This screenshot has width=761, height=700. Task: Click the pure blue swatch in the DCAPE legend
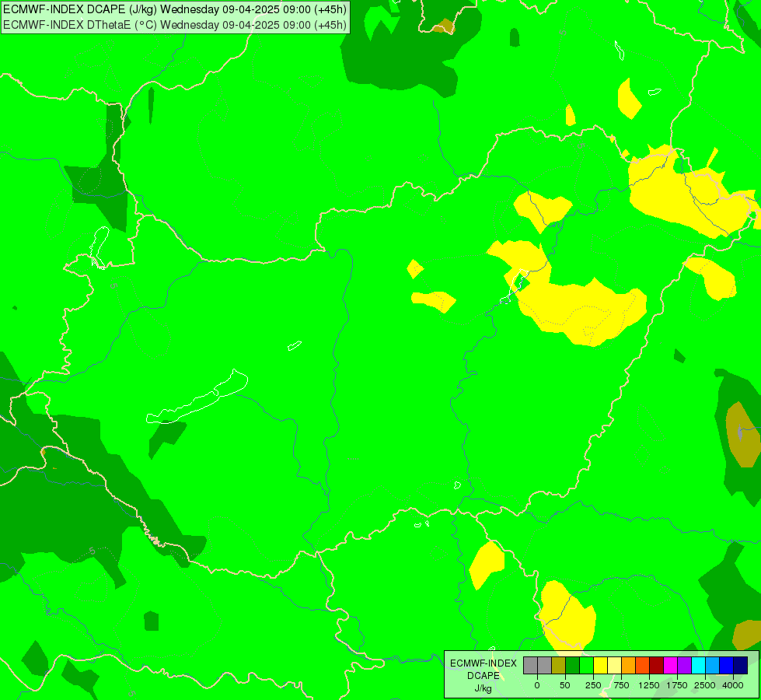point(727,666)
